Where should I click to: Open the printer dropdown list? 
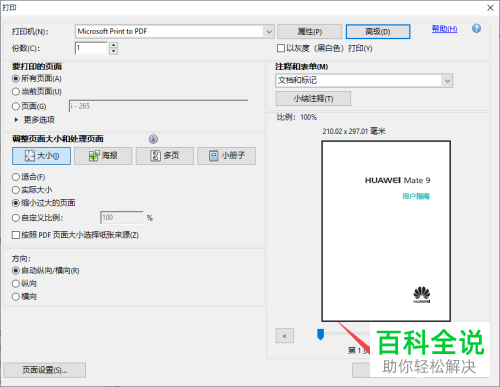tap(269, 32)
